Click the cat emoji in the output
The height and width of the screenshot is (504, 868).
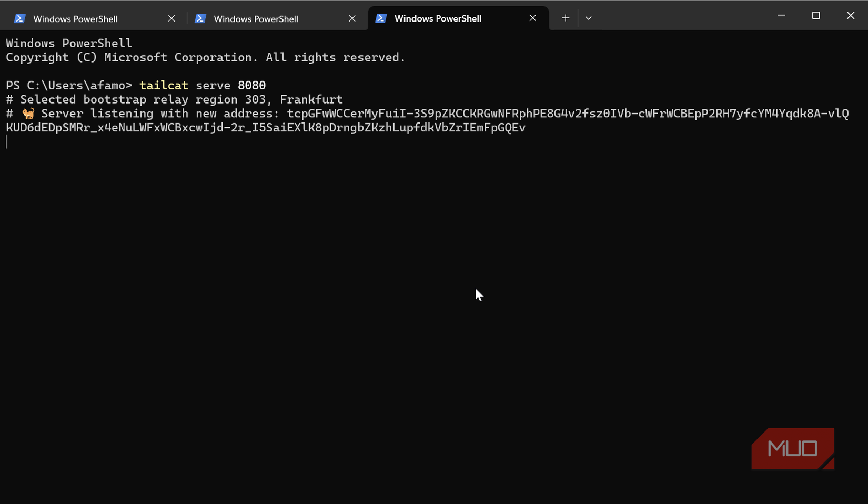(28, 114)
